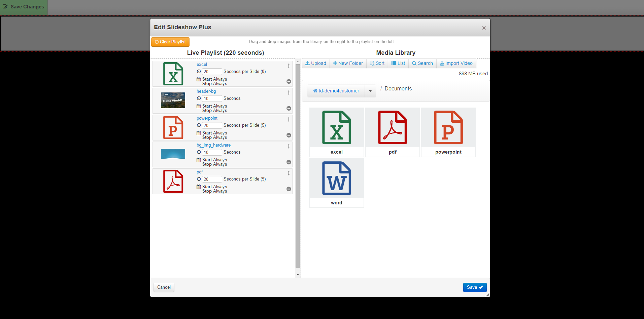
Task: Click seconds field for header-bg slide
Action: tap(212, 98)
